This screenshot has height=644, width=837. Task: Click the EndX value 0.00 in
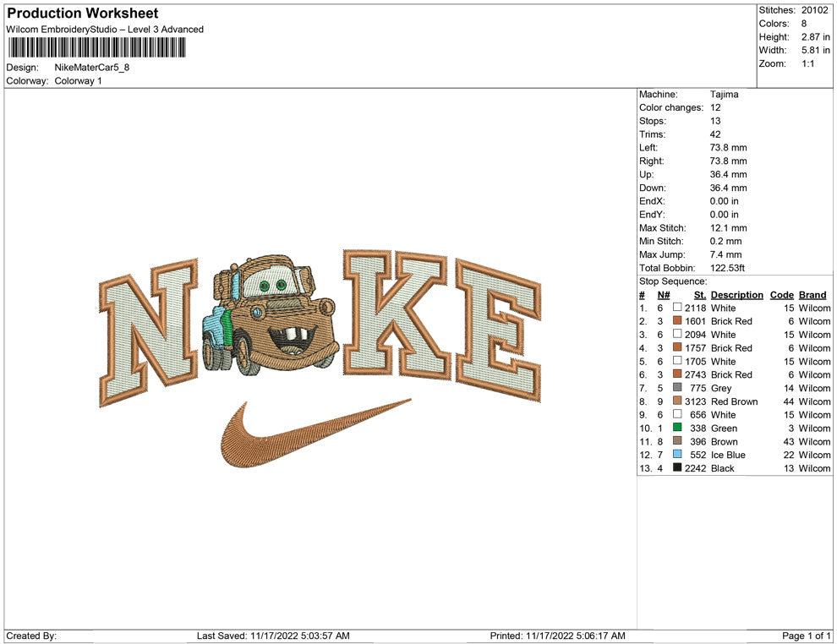click(x=724, y=201)
